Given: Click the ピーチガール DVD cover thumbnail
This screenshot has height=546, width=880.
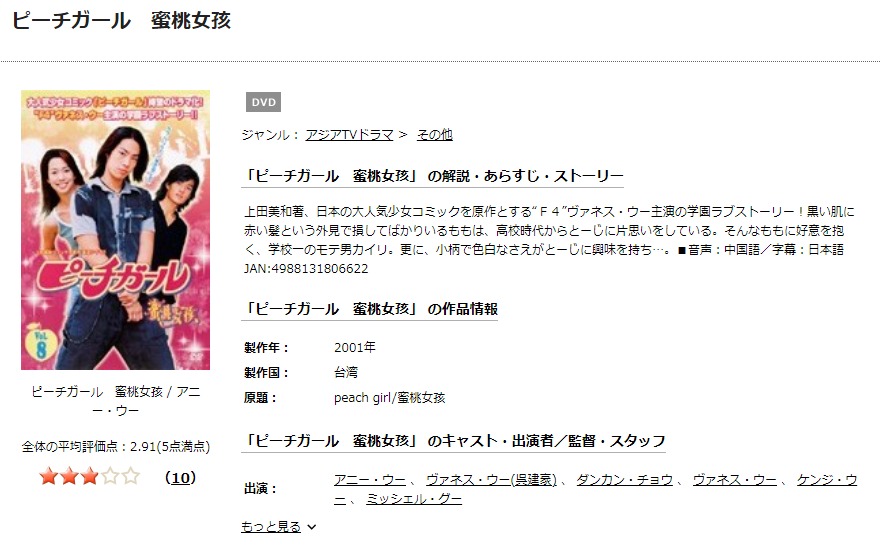Looking at the screenshot, I should pos(116,230).
